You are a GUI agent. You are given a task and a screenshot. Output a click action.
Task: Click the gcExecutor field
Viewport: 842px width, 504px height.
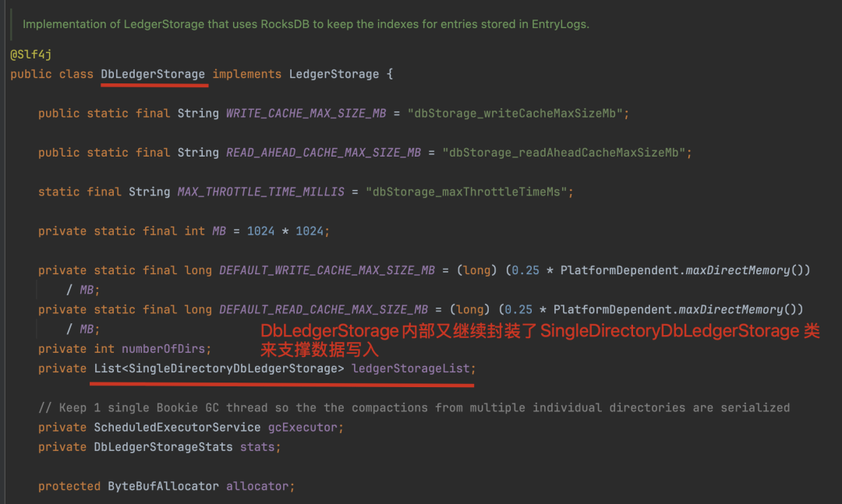[x=302, y=427]
